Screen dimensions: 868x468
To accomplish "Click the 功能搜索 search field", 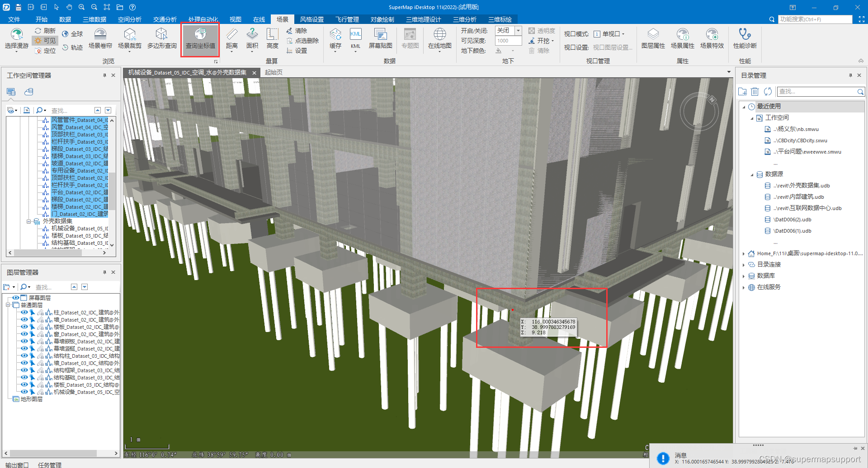I will (815, 19).
